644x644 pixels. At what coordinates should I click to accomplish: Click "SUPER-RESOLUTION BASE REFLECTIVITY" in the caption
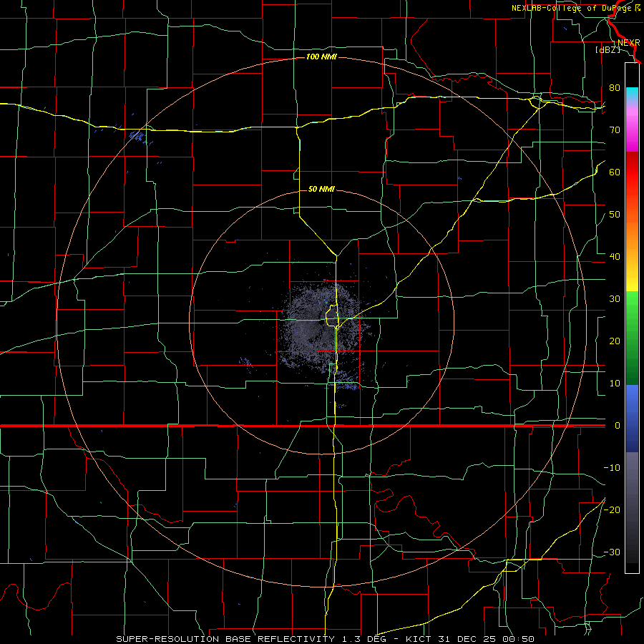(225, 639)
